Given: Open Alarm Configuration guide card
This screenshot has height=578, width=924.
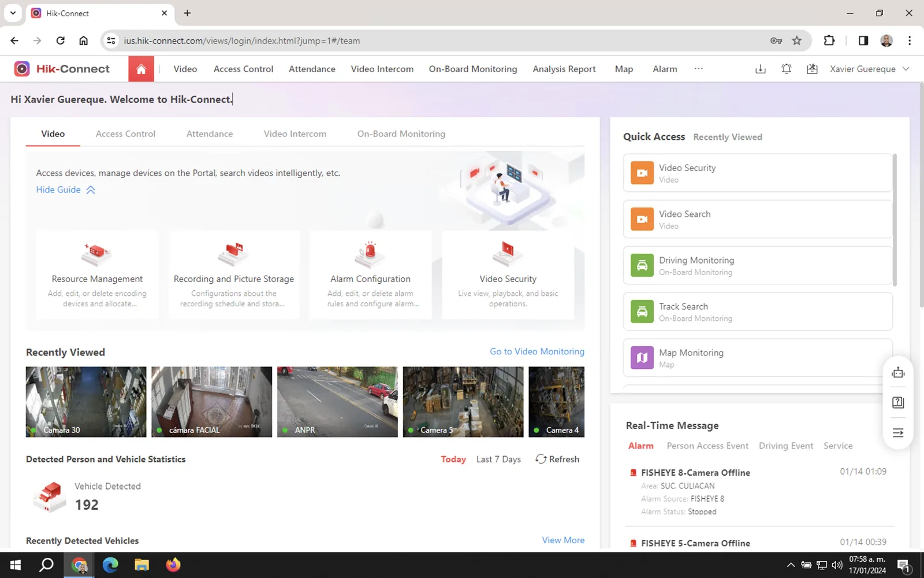Looking at the screenshot, I should click(370, 275).
